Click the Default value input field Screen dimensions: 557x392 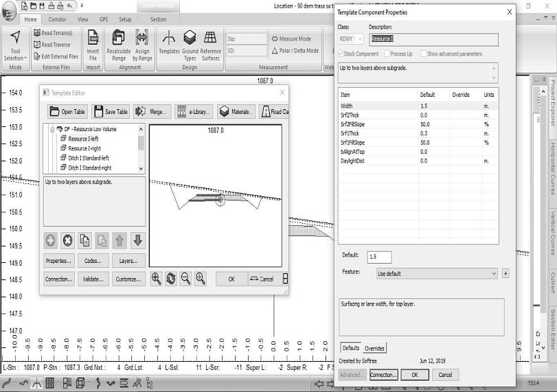(379, 257)
